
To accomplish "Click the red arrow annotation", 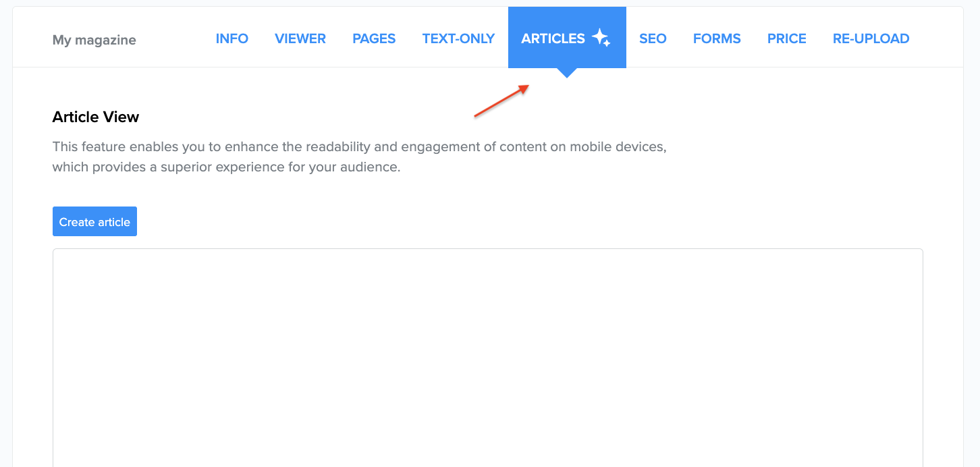I will point(501,101).
